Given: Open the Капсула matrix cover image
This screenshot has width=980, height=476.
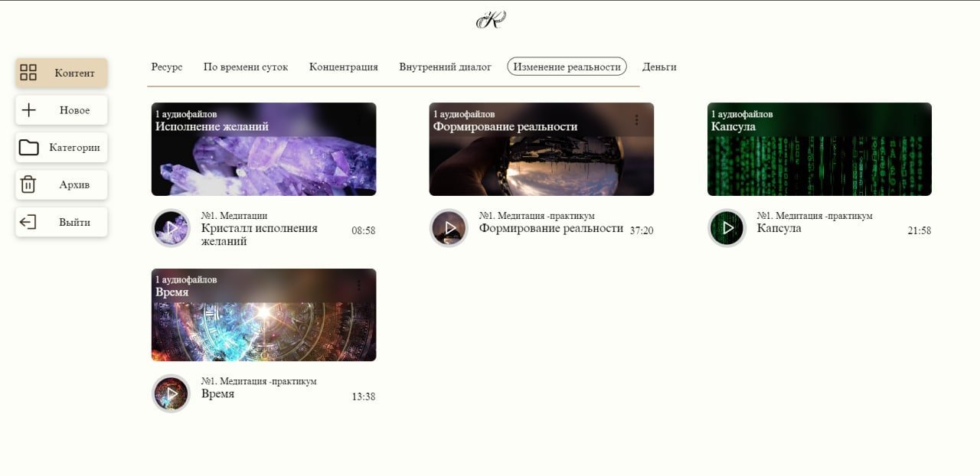Looking at the screenshot, I should tap(819, 149).
